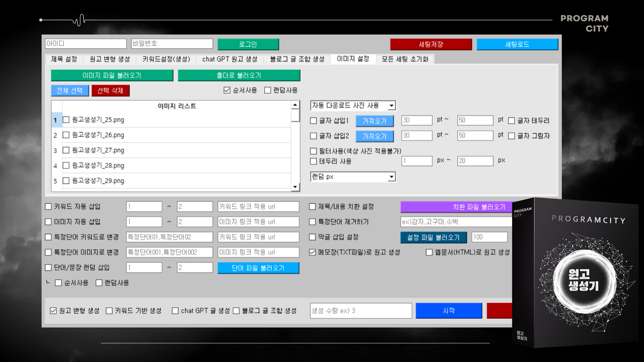
Task: Click 테두리 maximum px field showing 20
Action: point(475,161)
